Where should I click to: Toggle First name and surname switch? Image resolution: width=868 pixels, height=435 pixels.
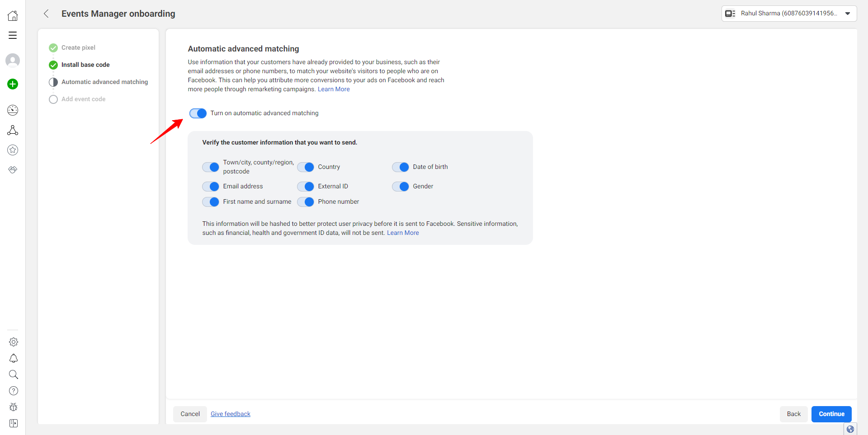point(211,202)
